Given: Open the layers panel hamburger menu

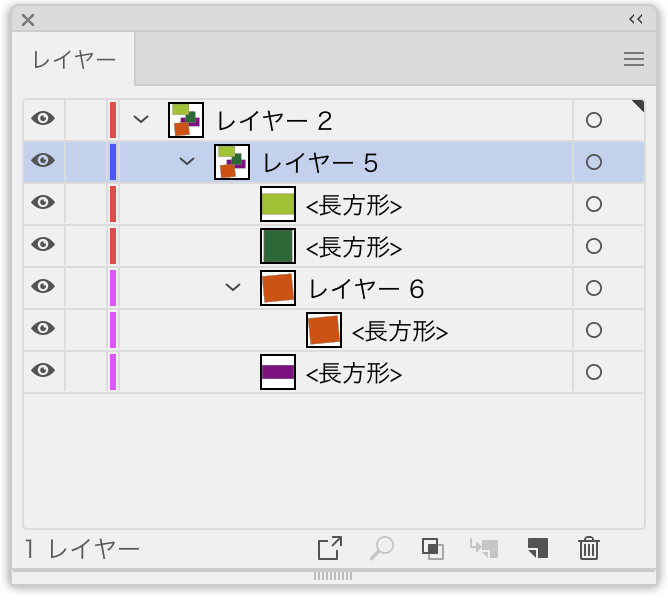Looking at the screenshot, I should point(634,59).
